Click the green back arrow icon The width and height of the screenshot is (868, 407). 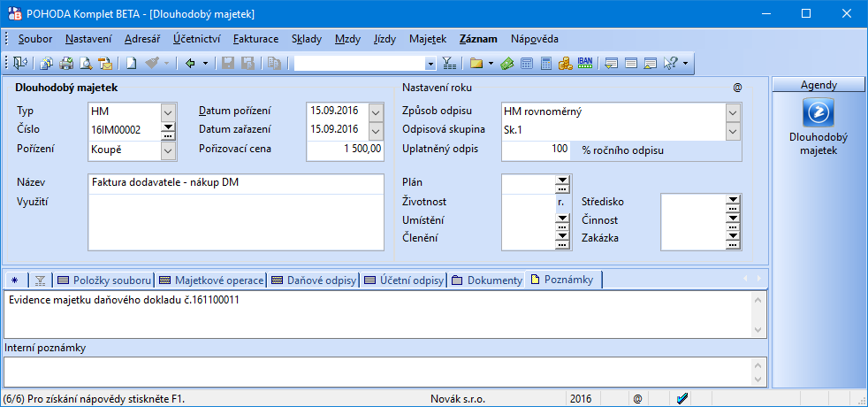tap(190, 63)
